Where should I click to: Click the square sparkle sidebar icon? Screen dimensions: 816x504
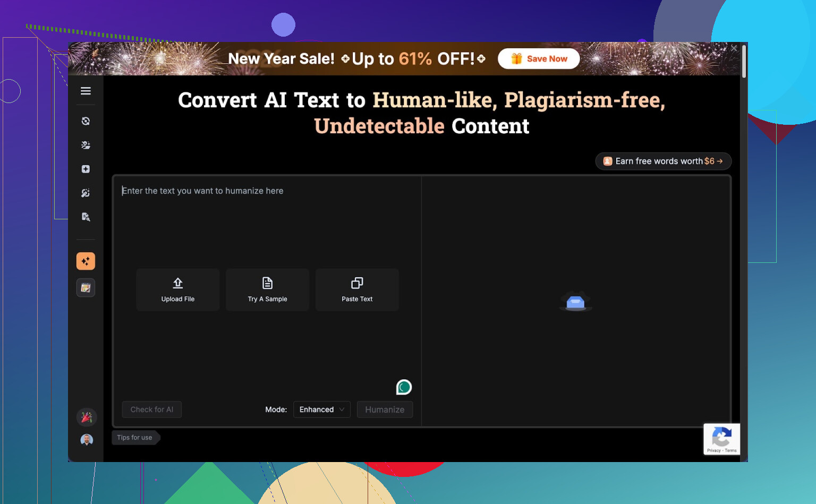click(86, 169)
